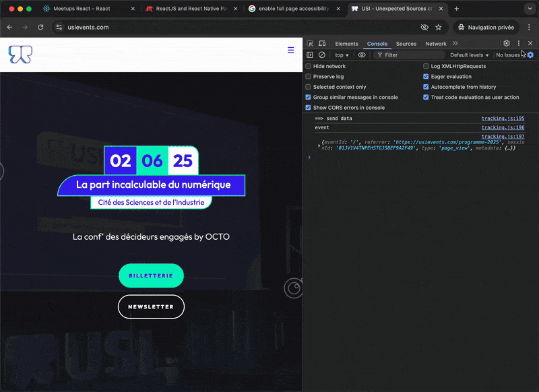The height and width of the screenshot is (392, 539).
Task: Click the 'event' console message
Action: 322,127
